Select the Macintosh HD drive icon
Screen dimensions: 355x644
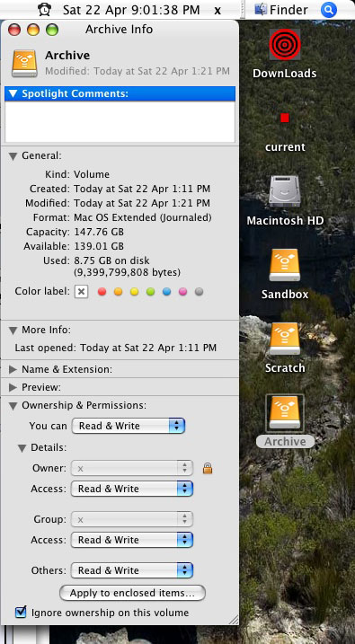coord(285,191)
